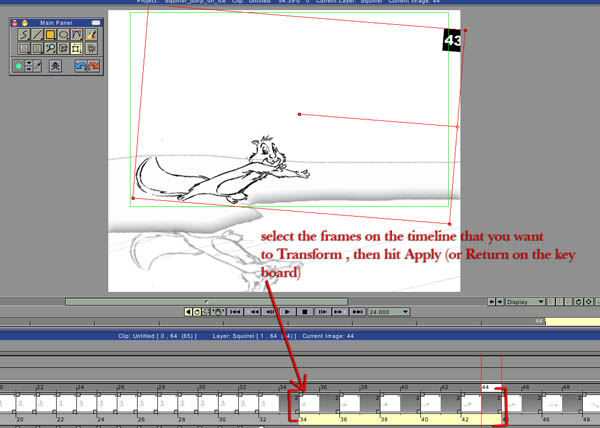This screenshot has width=600, height=428.
Task: Click the rewind button
Action: pyautogui.click(x=253, y=312)
